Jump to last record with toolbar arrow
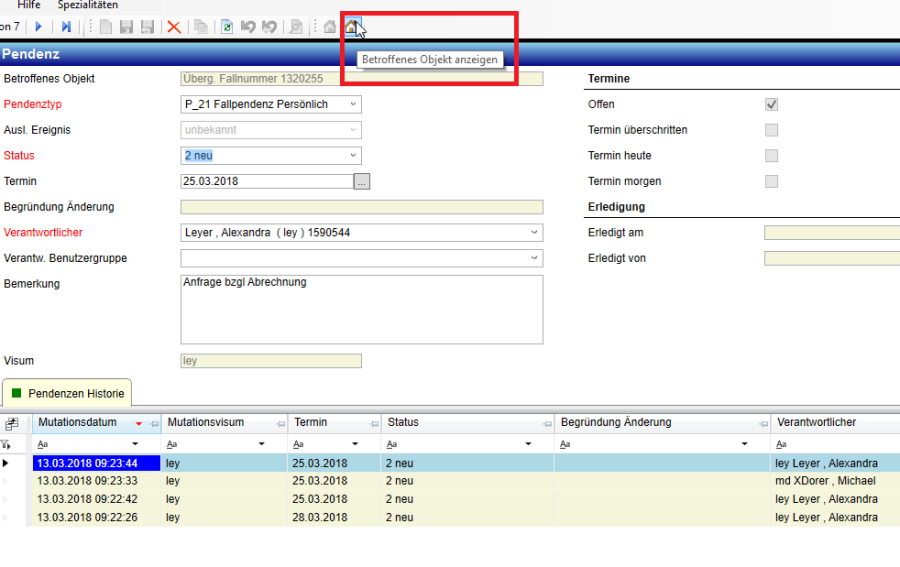The width and height of the screenshot is (900, 567). [x=66, y=27]
